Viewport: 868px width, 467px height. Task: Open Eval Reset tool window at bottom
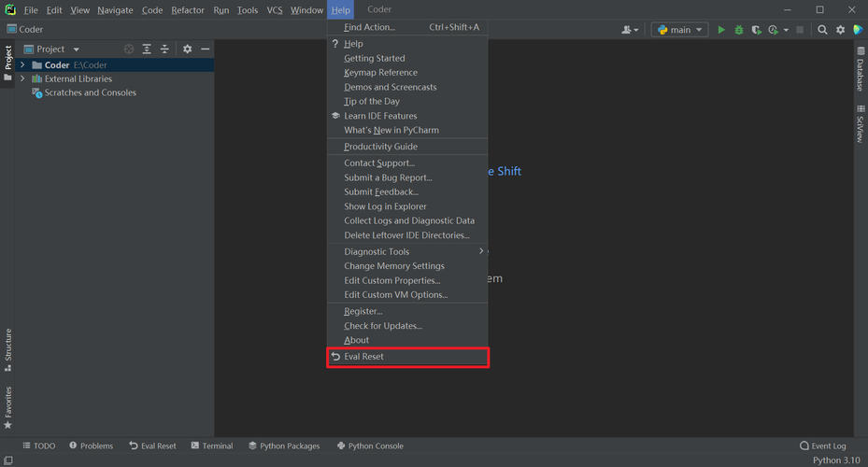click(x=153, y=446)
